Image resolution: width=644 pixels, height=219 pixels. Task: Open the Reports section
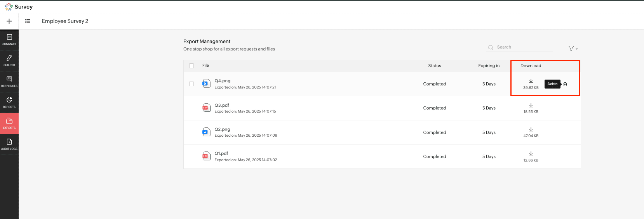(9, 103)
